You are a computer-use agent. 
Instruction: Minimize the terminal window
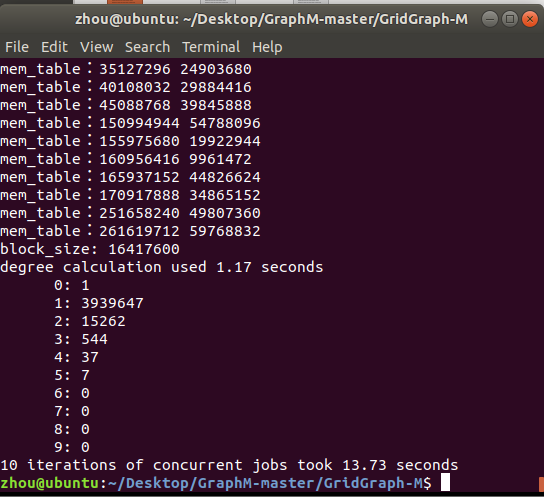[x=490, y=19]
